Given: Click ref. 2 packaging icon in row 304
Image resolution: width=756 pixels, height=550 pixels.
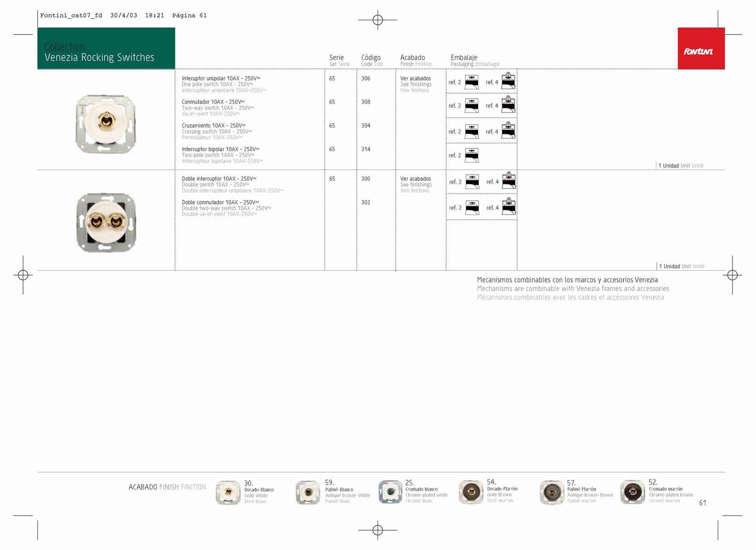Looking at the screenshot, I should point(472,131).
